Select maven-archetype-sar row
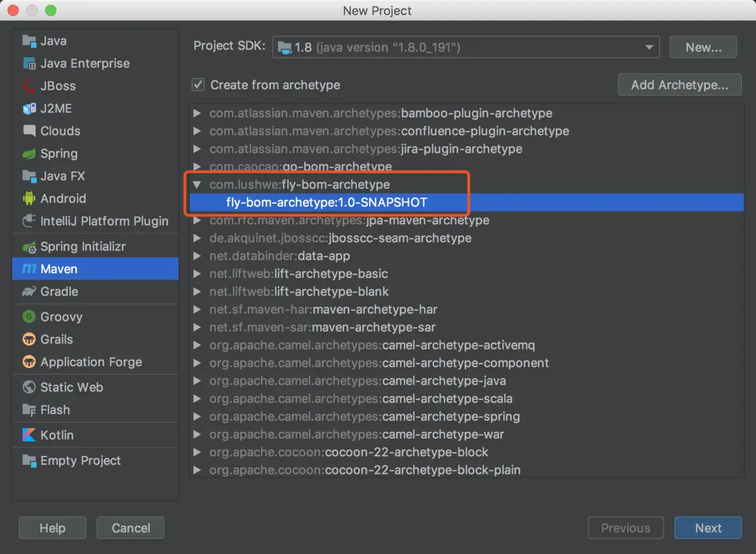Screen dimensions: 756x554 point(466,327)
